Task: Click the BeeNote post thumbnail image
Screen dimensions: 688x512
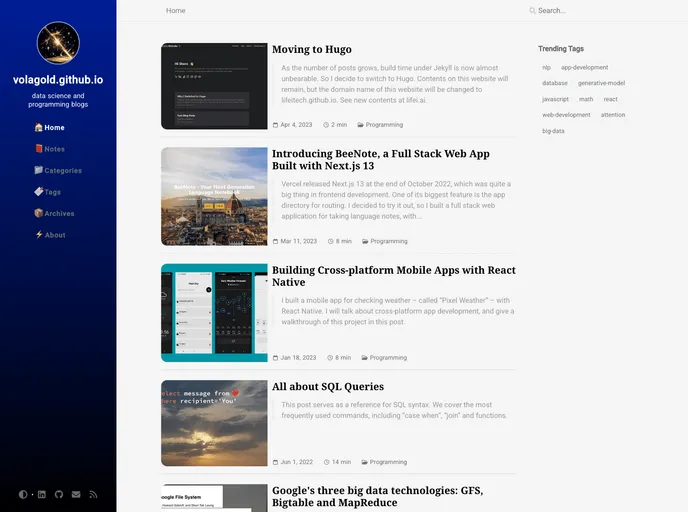Action: coord(214,197)
